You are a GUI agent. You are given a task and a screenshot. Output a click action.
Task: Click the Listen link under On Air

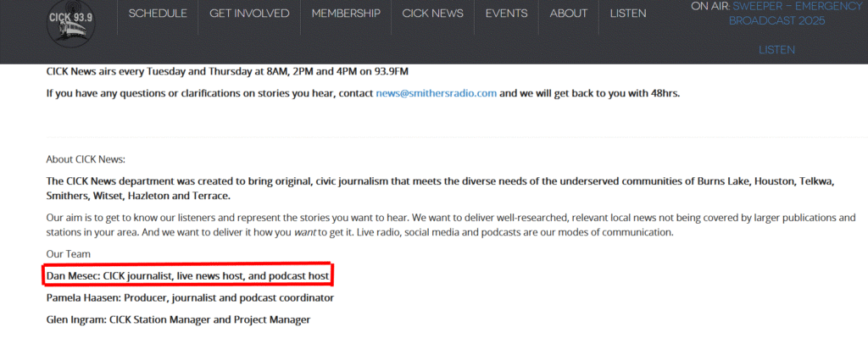pos(776,50)
